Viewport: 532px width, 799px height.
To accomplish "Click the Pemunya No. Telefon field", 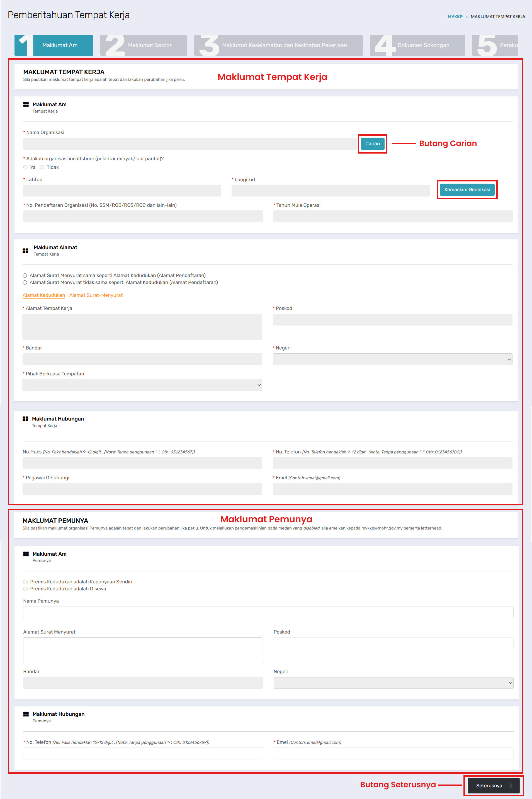I will click(x=143, y=754).
